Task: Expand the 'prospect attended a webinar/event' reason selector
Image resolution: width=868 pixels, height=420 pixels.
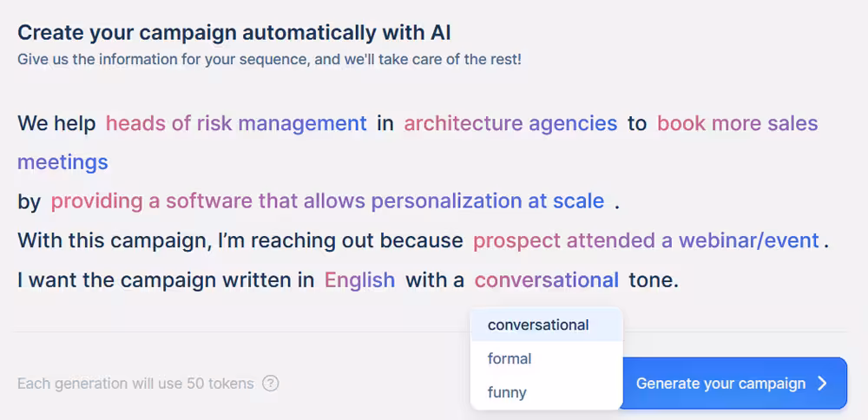Action: (x=646, y=240)
